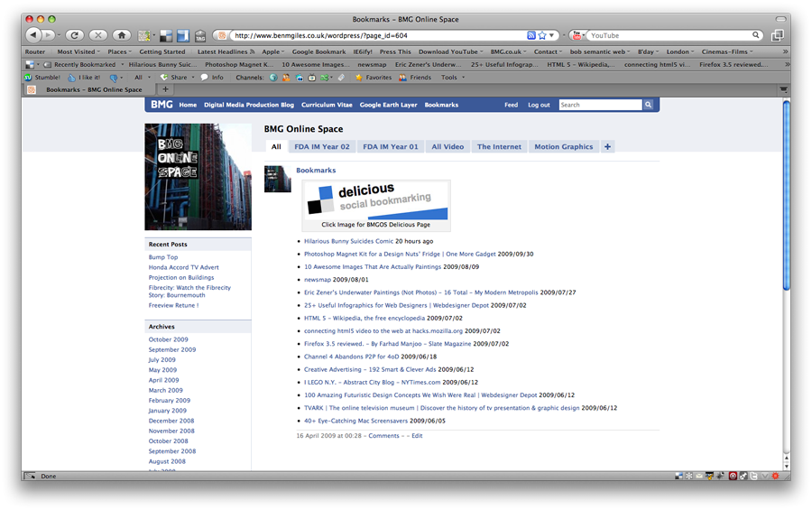Open Curriculum Vitae in BMG navbar
The image size is (812, 510).
click(327, 105)
